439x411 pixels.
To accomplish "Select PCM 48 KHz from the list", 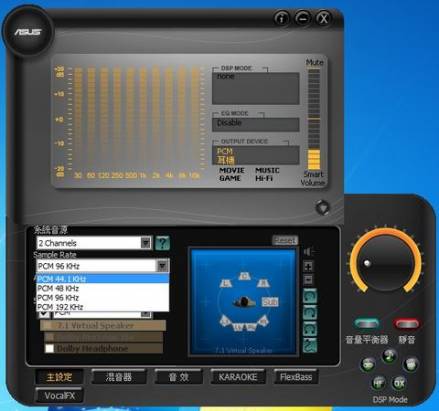I will tap(102, 288).
